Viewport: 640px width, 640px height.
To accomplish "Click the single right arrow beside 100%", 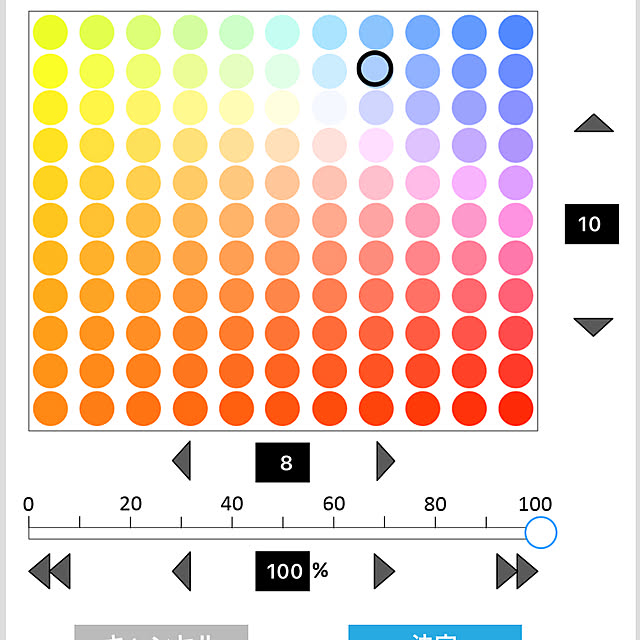I will (384, 571).
